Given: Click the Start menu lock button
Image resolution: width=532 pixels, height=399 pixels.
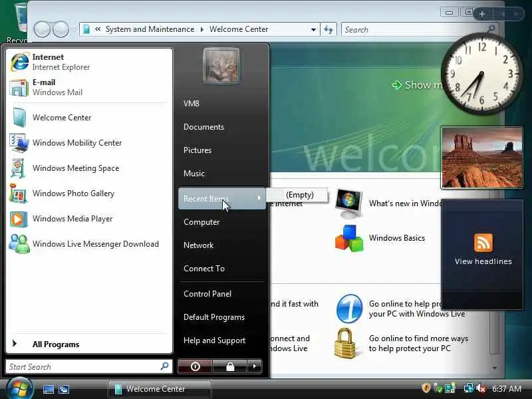Looking at the screenshot, I should click(230, 366).
